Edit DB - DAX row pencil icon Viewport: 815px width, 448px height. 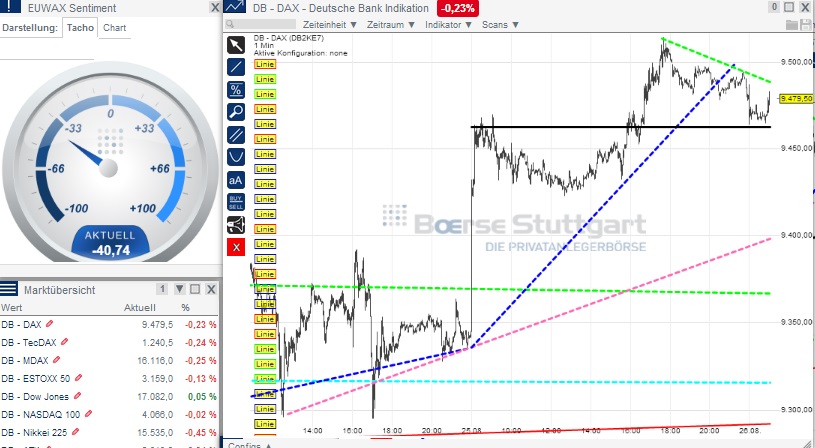(x=49, y=324)
